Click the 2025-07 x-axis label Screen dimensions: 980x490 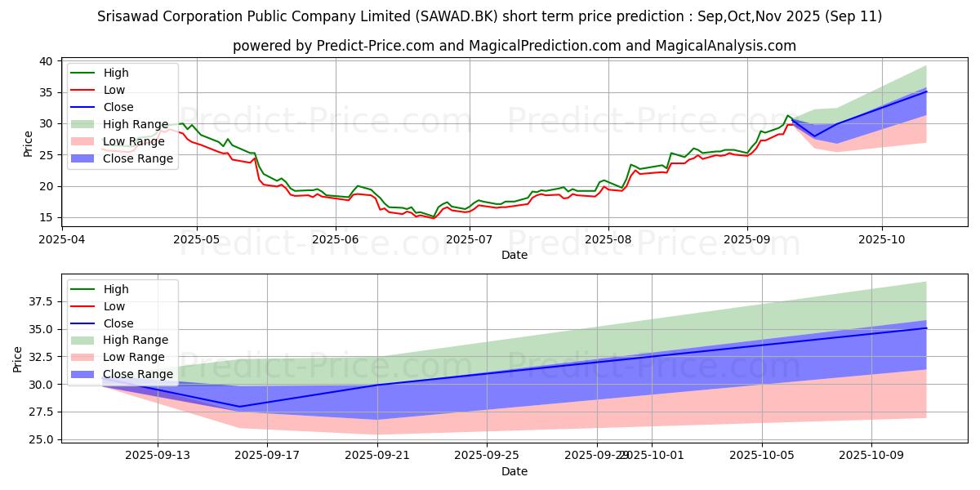(469, 240)
